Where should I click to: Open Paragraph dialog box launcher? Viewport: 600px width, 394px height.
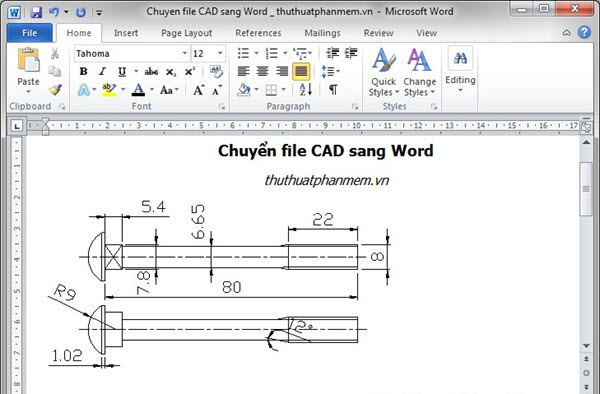pos(355,107)
